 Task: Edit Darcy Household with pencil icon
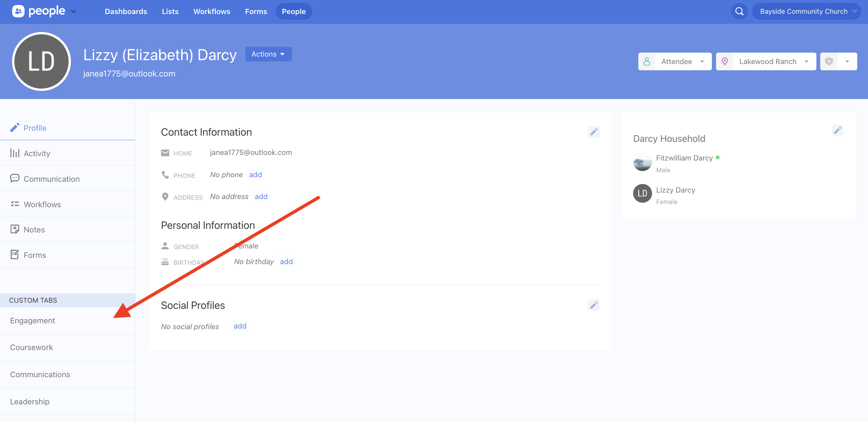pyautogui.click(x=837, y=130)
